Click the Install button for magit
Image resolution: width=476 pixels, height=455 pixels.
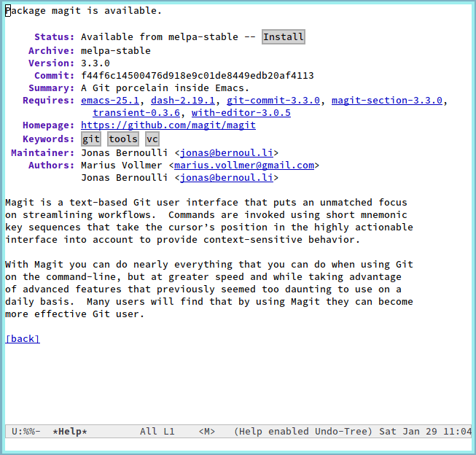[284, 36]
